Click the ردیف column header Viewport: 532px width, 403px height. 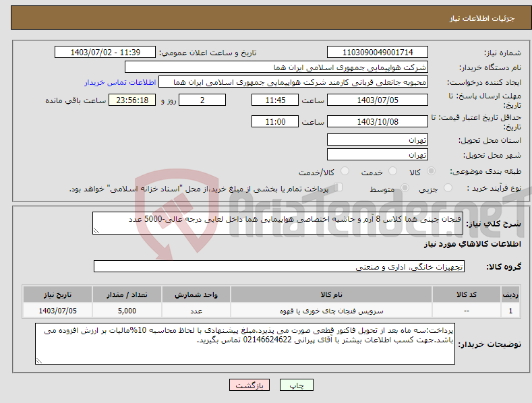click(x=510, y=294)
